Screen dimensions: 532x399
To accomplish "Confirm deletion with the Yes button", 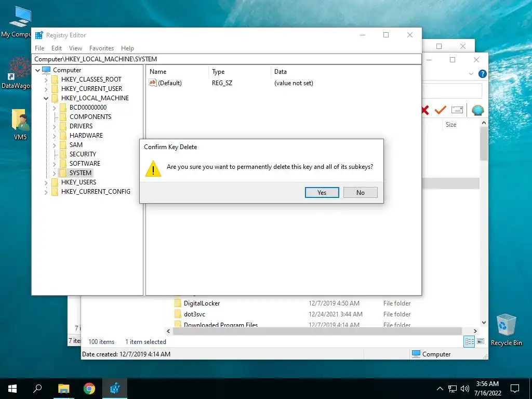I will coord(322,192).
